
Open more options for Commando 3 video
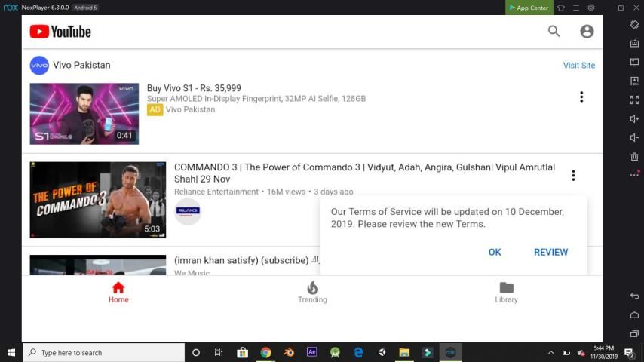573,176
